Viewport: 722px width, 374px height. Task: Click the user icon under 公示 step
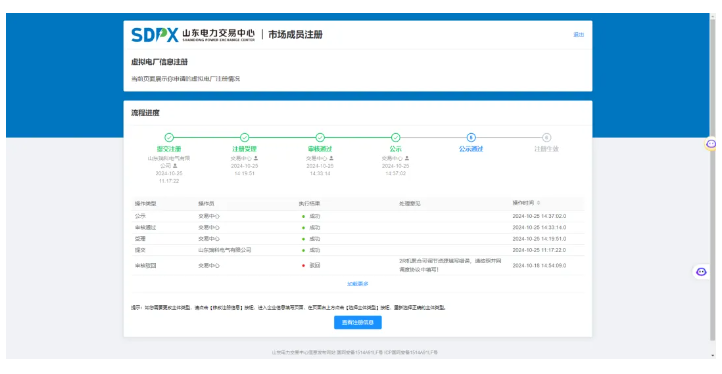click(x=407, y=158)
